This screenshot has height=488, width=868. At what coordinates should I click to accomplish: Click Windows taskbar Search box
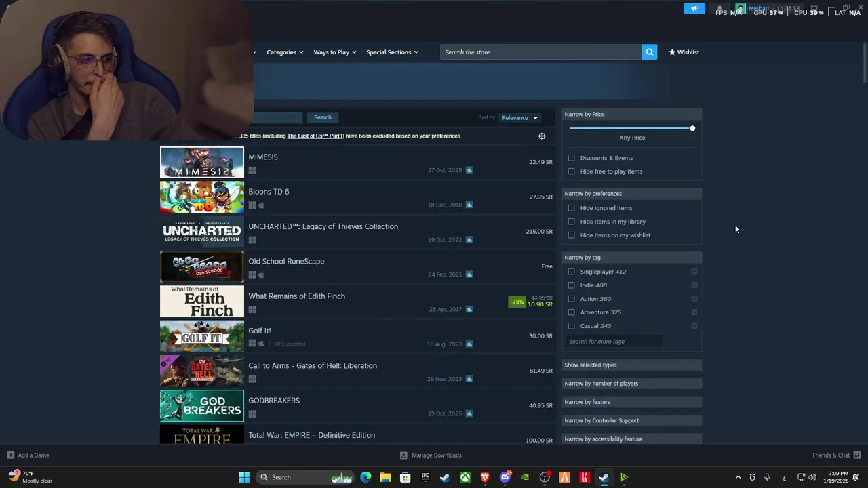[x=305, y=477]
